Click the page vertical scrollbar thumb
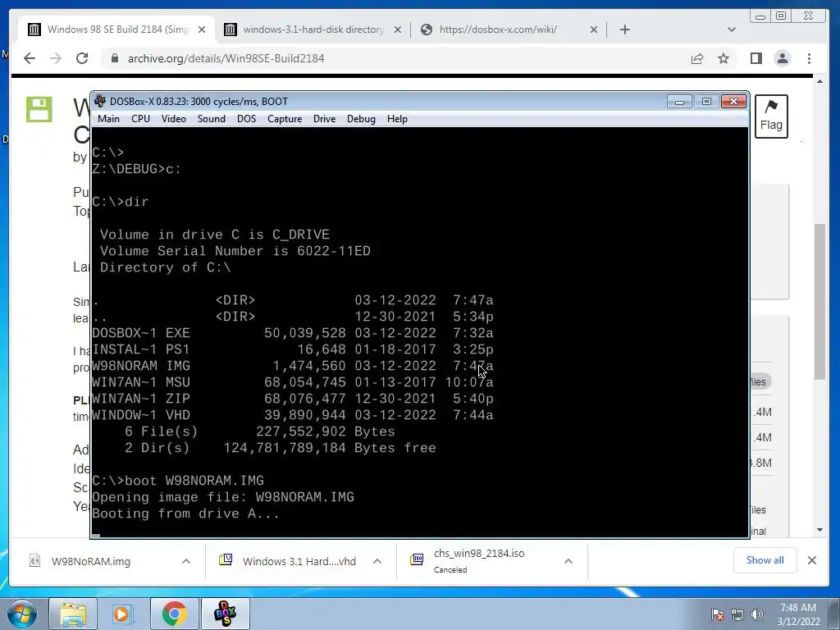Image resolution: width=840 pixels, height=630 pixels. [x=819, y=301]
